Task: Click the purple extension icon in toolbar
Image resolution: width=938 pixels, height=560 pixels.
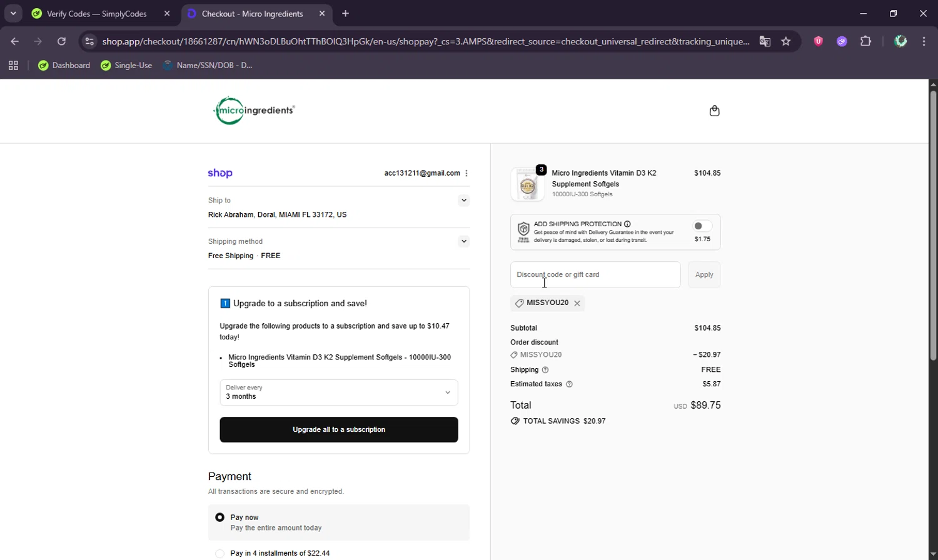Action: (x=842, y=41)
